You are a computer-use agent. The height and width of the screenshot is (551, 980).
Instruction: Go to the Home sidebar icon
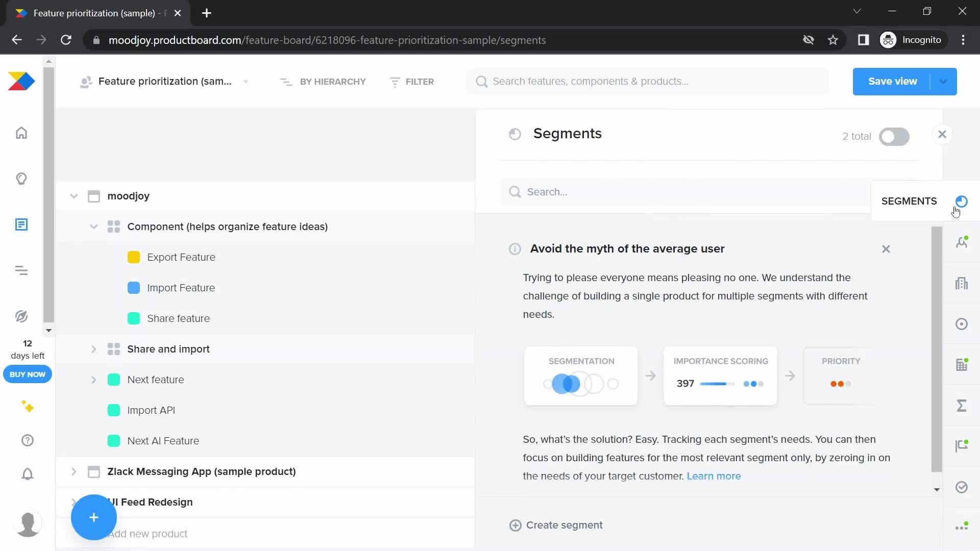(21, 133)
